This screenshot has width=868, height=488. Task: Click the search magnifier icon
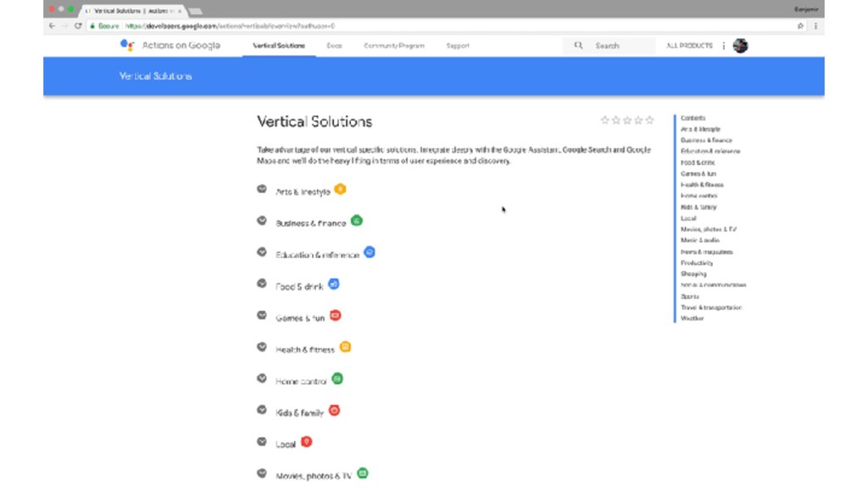(x=578, y=46)
